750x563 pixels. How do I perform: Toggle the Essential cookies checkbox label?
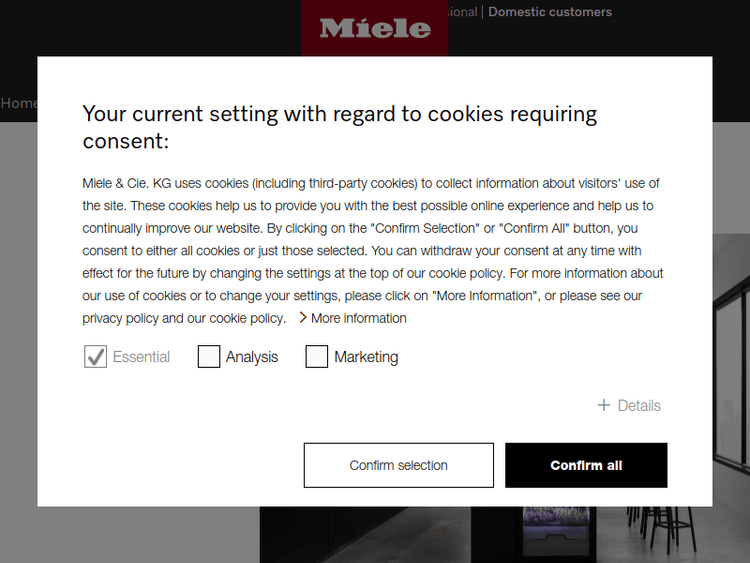(x=141, y=357)
